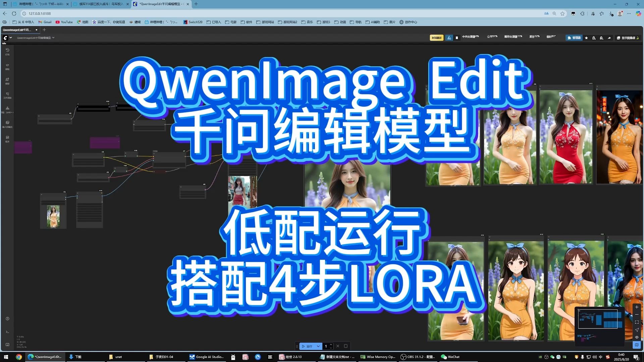Increase the batch count stepper
Image resolution: width=644 pixels, height=362 pixels.
pyautogui.click(x=331, y=345)
